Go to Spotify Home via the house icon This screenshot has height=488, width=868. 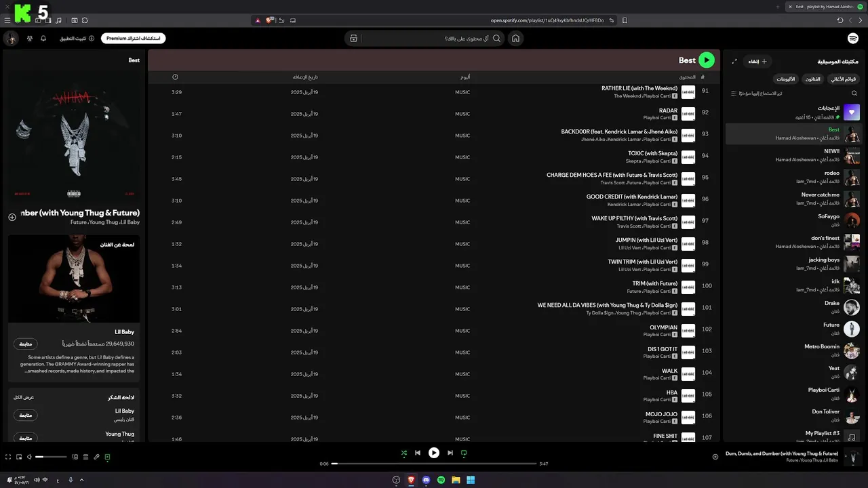515,39
